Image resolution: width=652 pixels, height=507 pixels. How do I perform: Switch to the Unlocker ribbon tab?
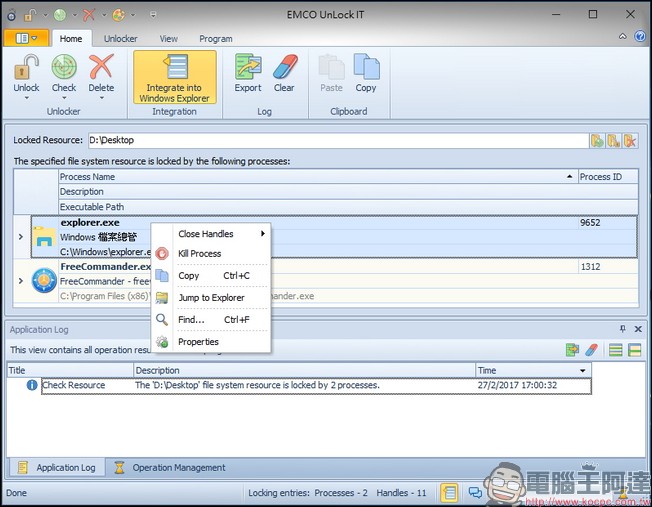click(121, 39)
